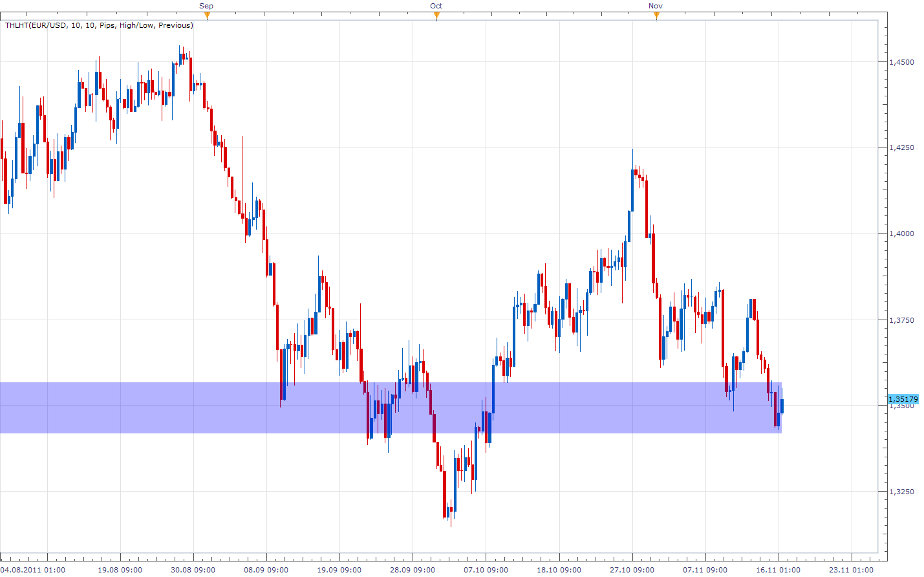
Task: Click the 1,3250 price axis label
Action: (902, 492)
